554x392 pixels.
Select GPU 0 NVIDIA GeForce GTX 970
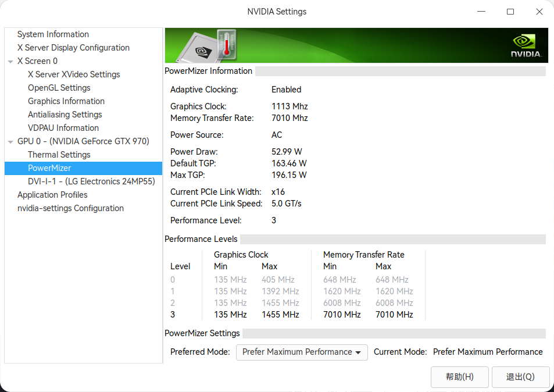[x=83, y=141]
